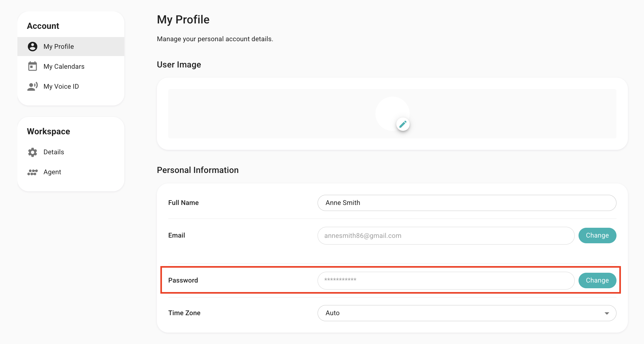Screen dimensions: 644x344
Task: Click the My Profile person icon
Action: tap(33, 47)
